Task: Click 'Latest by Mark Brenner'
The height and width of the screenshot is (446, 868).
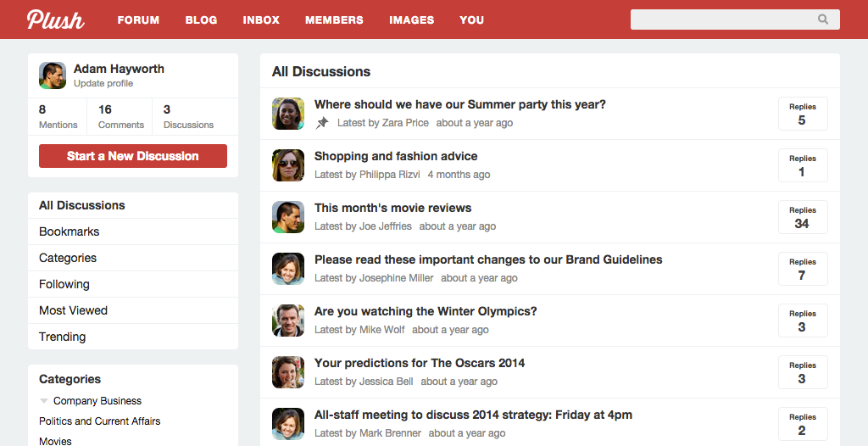Action: pyautogui.click(x=368, y=433)
